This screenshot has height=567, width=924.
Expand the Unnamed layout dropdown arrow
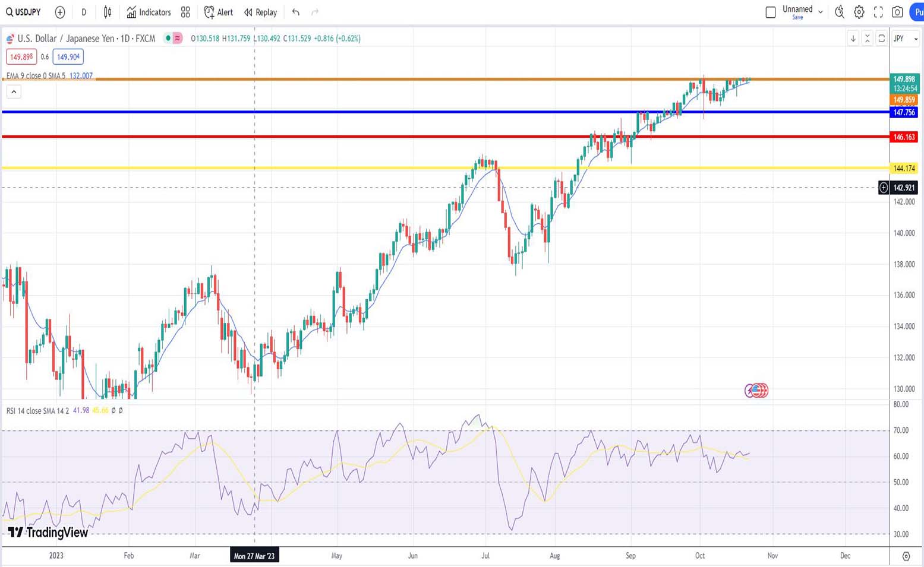point(821,11)
